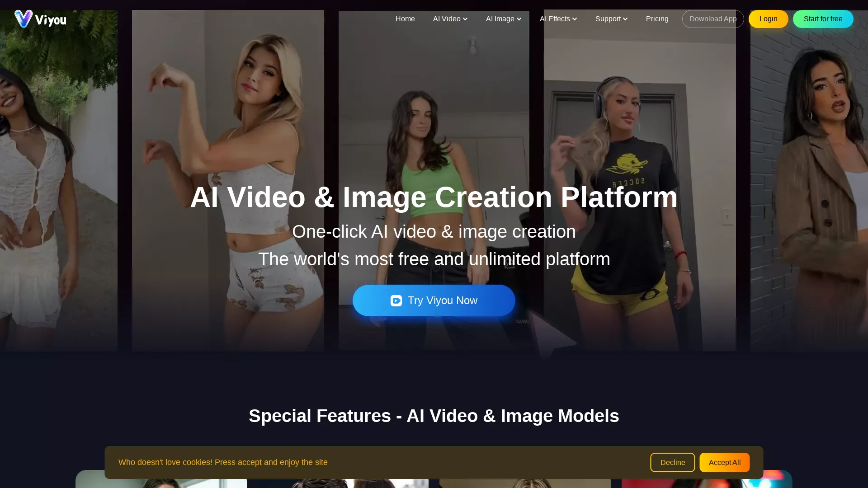Click Start for free

(823, 19)
